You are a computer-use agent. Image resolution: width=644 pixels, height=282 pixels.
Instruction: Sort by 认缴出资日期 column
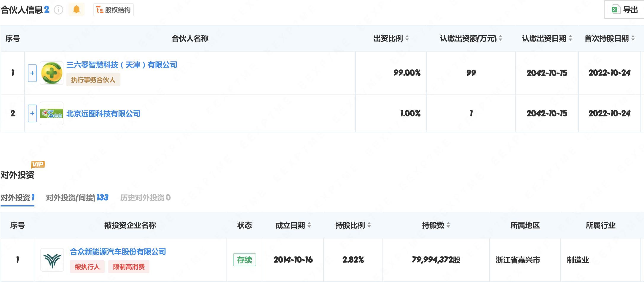click(570, 38)
